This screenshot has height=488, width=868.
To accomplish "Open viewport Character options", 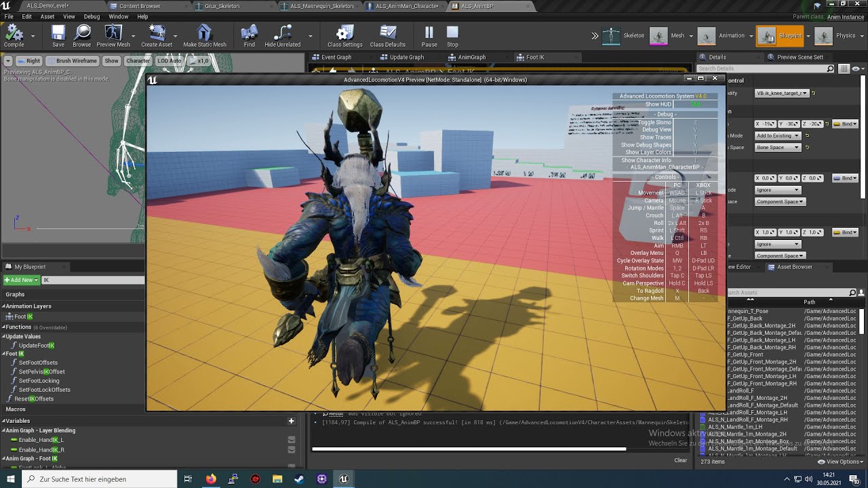I will pos(138,61).
